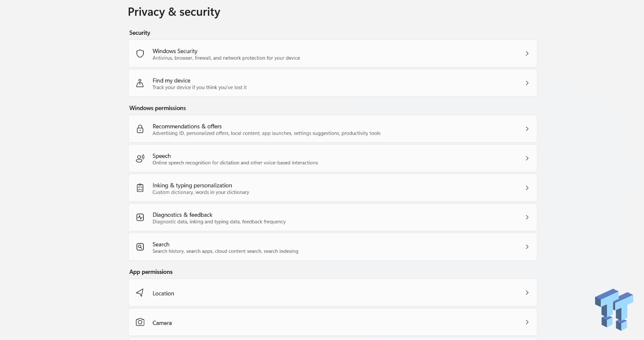The width and height of the screenshot is (644, 340).
Task: Click the Find my device person icon
Action: 140,83
